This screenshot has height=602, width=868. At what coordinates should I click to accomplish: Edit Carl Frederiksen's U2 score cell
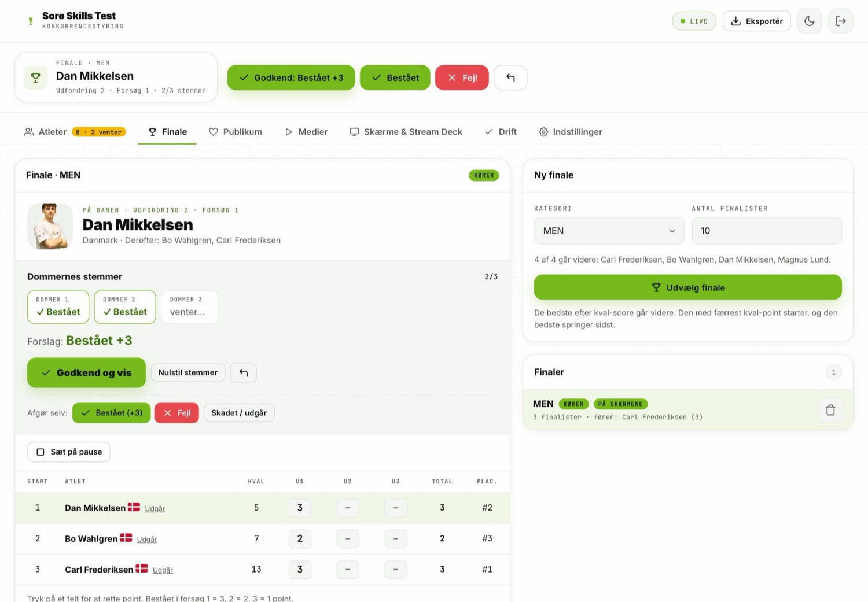pyautogui.click(x=348, y=569)
